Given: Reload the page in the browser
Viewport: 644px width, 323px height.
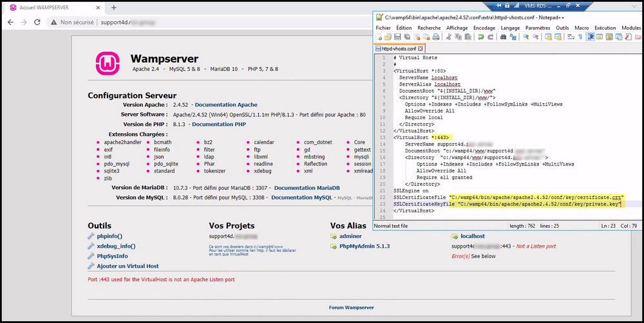Looking at the screenshot, I should (x=37, y=22).
